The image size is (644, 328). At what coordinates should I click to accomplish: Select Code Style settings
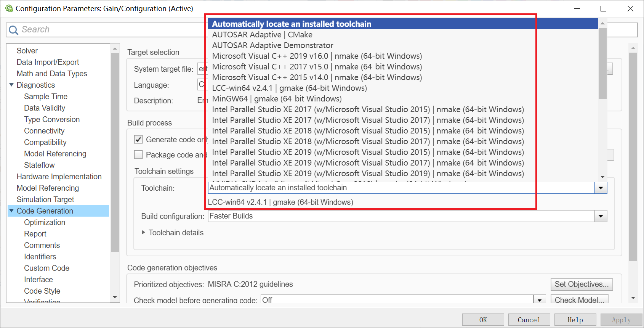[x=42, y=291]
